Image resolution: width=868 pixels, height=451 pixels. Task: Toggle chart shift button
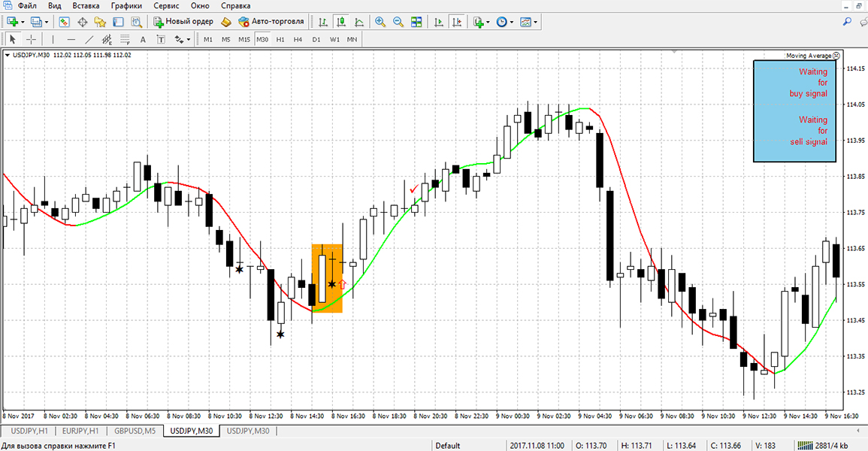pyautogui.click(x=457, y=22)
